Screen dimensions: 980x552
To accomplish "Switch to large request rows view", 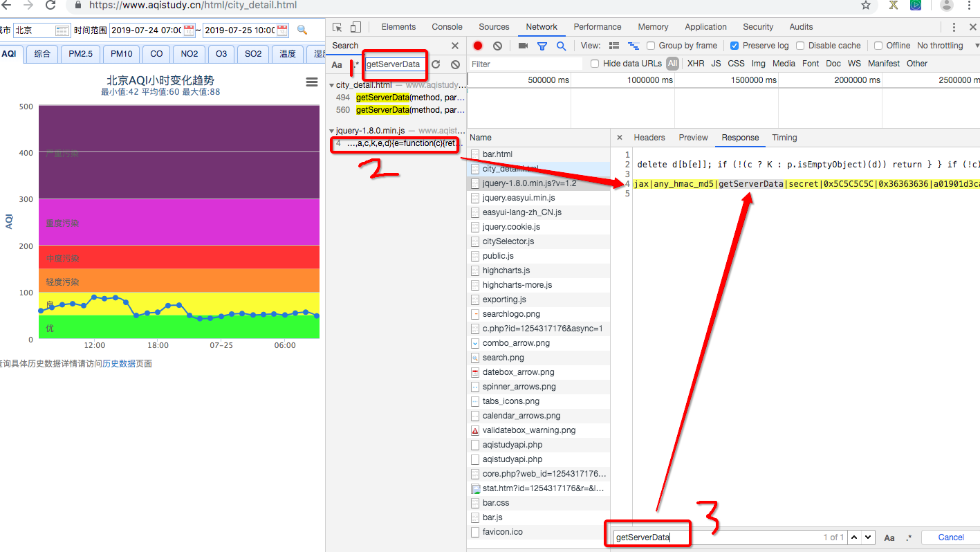I will click(614, 46).
